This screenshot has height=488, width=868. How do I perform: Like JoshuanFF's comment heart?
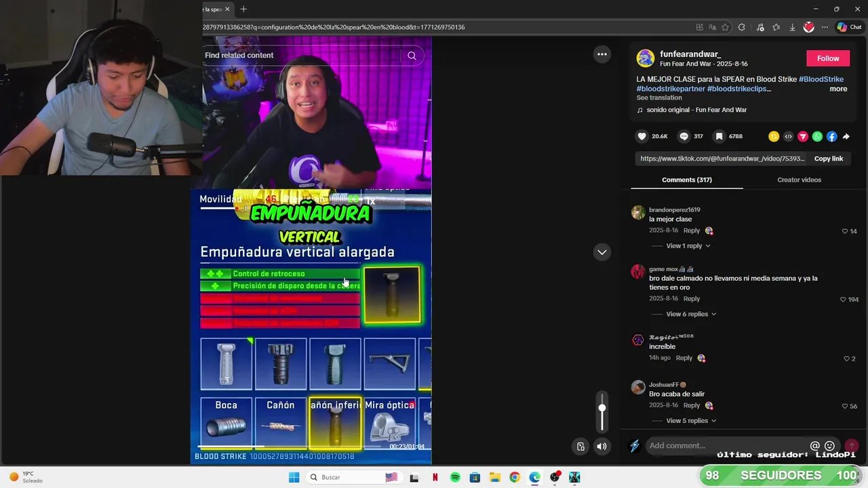pos(845,406)
